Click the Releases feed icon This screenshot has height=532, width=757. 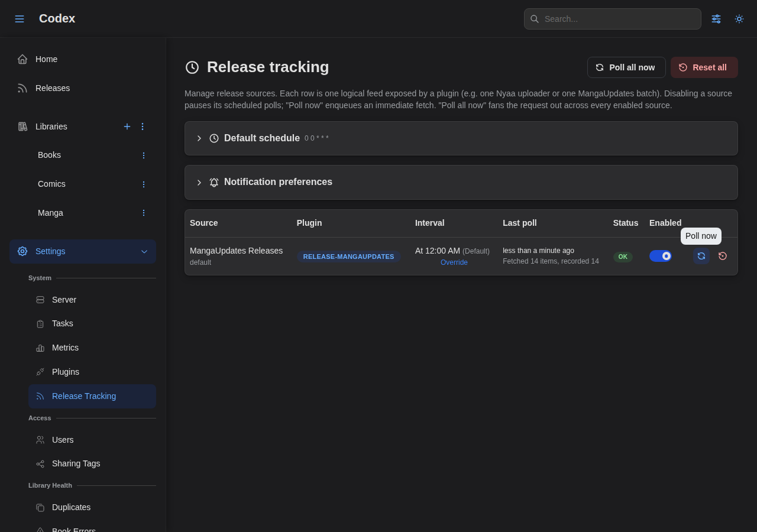tap(22, 88)
